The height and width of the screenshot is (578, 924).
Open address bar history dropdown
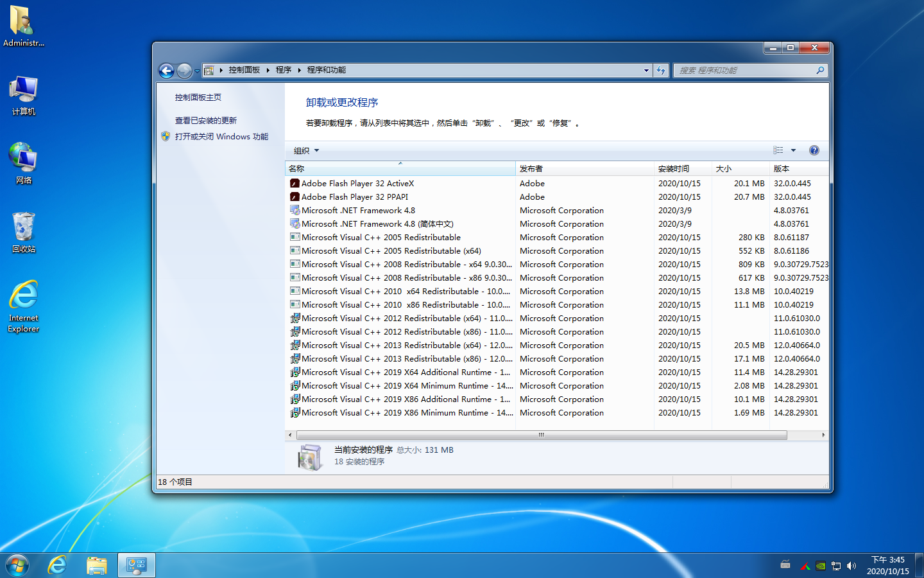pos(646,71)
